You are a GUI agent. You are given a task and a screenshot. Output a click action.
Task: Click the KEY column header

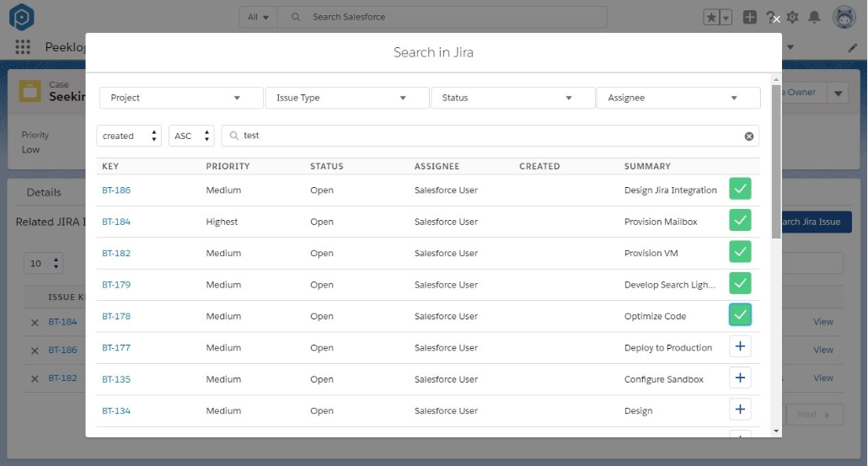pyautogui.click(x=110, y=166)
